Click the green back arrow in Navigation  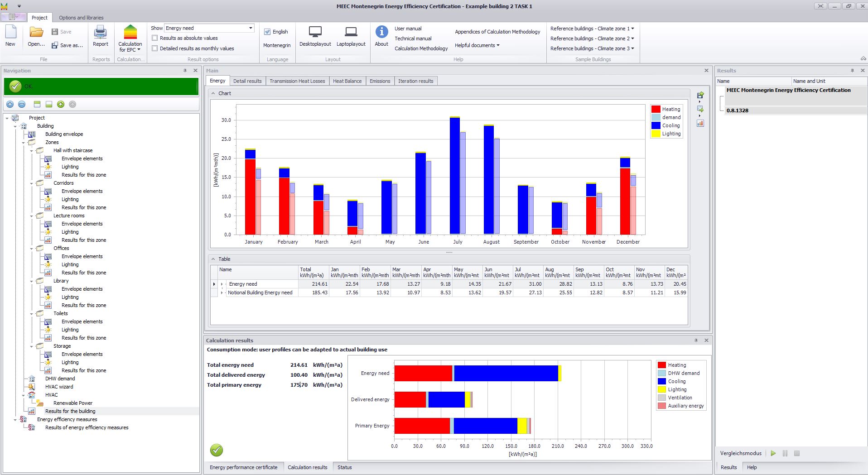(61, 104)
